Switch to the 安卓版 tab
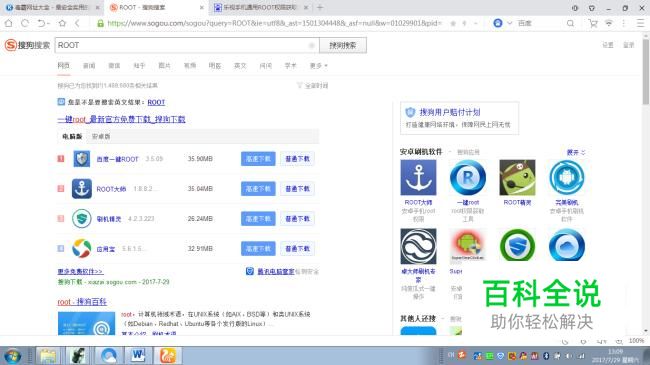650x365 pixels. click(x=101, y=136)
